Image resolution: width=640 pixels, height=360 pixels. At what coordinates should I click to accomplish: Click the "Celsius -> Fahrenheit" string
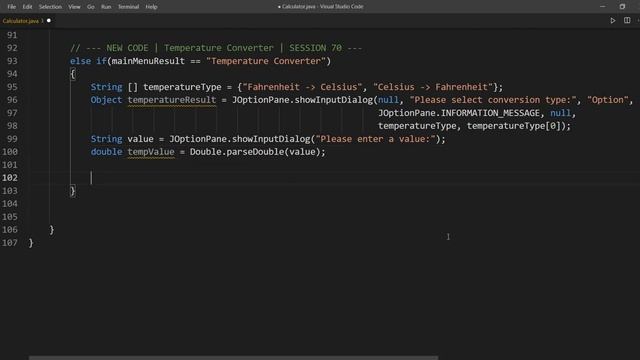click(433, 87)
